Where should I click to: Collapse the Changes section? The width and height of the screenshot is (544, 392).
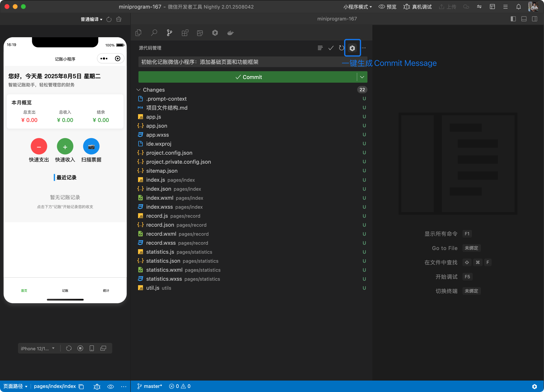[139, 90]
